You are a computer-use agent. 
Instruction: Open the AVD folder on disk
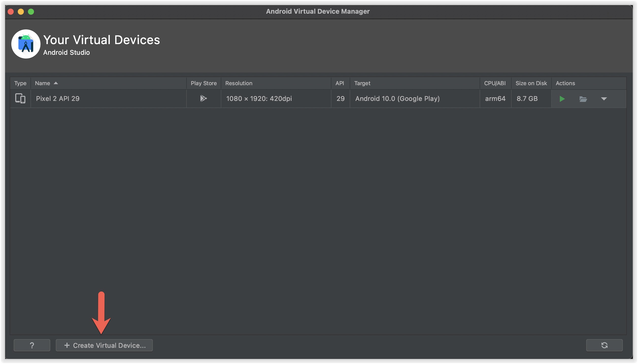(x=583, y=99)
